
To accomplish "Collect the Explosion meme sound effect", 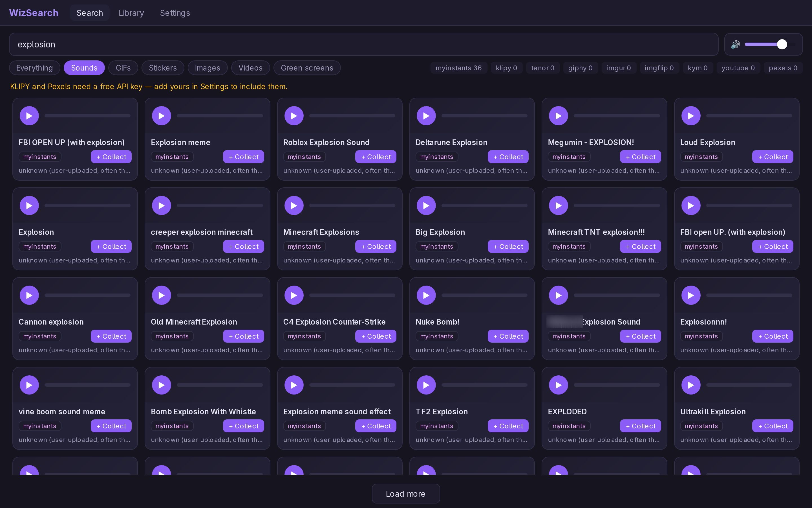I will point(376,426).
